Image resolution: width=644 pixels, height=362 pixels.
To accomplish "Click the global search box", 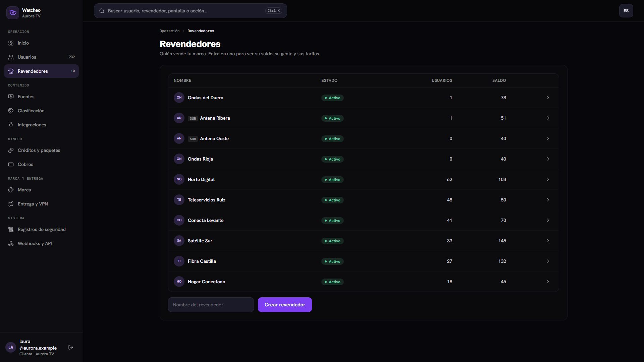I will (x=190, y=11).
